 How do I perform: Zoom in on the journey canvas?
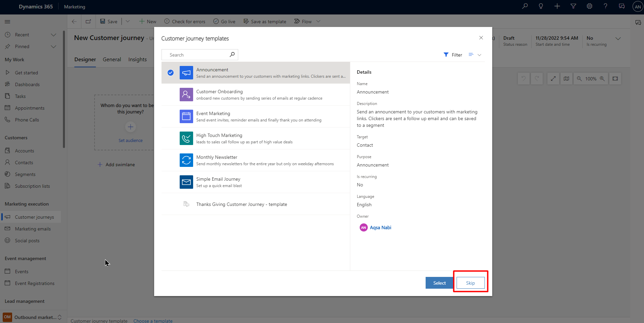pos(603,78)
